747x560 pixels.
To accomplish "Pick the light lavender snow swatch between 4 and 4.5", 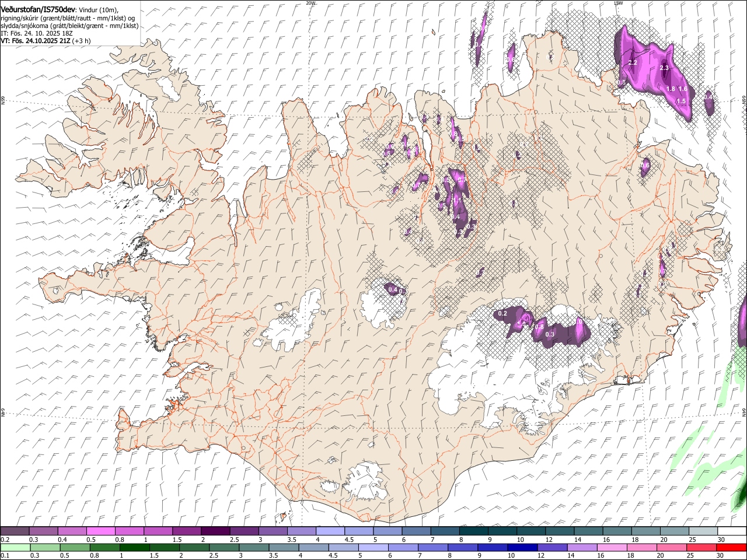I will [330, 531].
